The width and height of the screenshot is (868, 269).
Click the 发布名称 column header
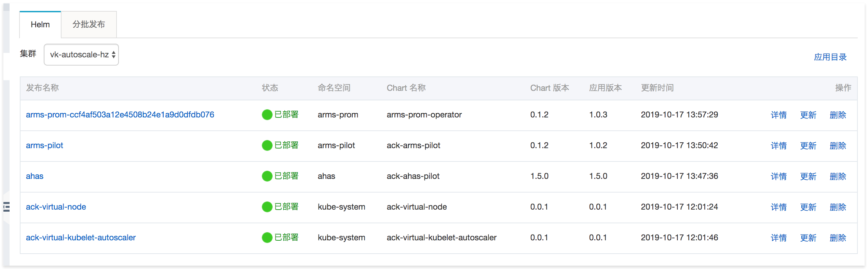point(42,88)
